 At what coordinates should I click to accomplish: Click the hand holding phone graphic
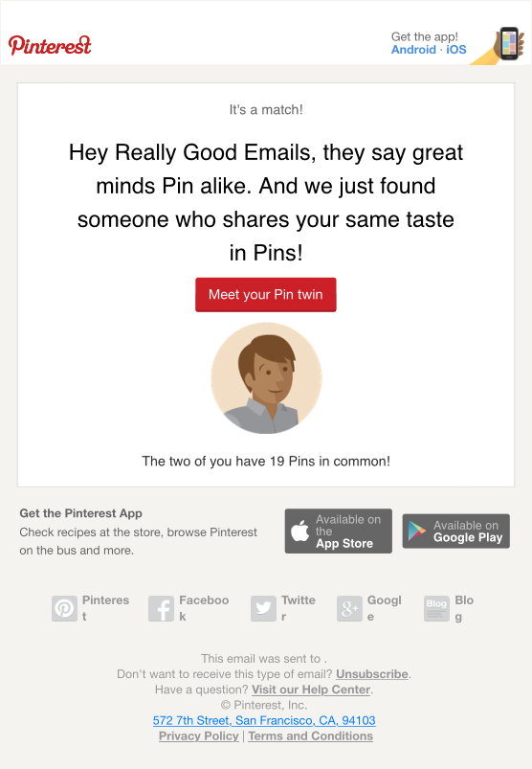(499, 46)
